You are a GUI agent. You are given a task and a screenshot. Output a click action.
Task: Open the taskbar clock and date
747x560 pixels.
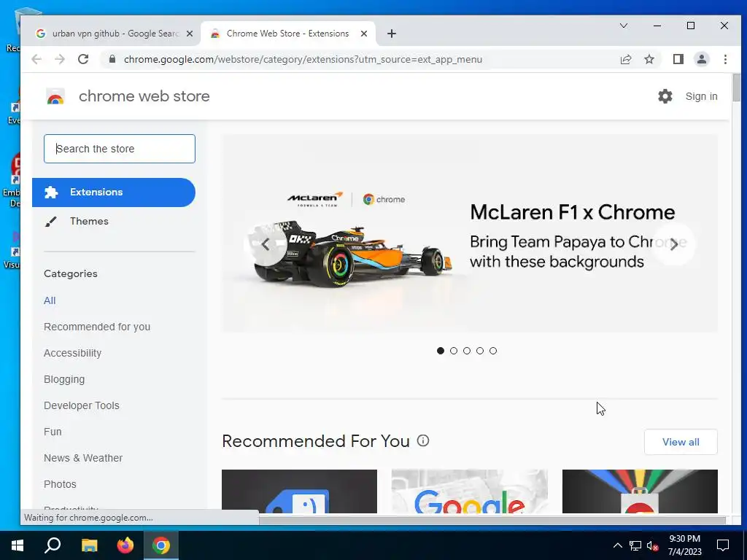(684, 545)
